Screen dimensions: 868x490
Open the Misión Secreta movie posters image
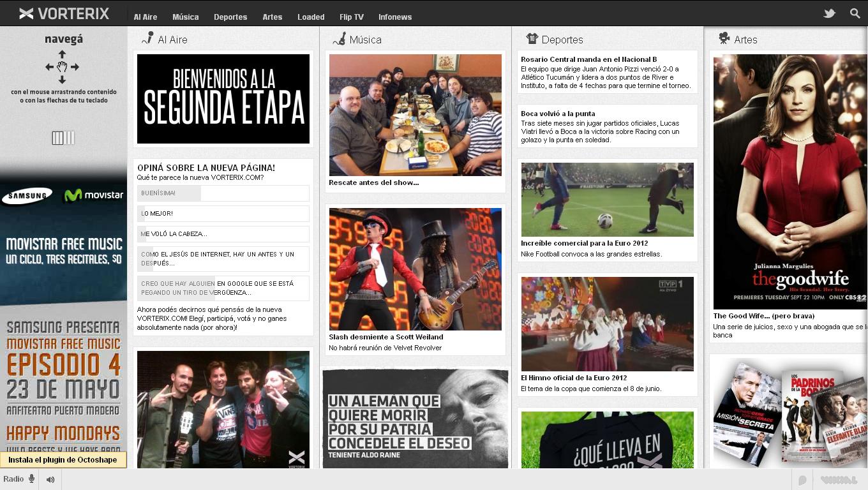click(790, 413)
